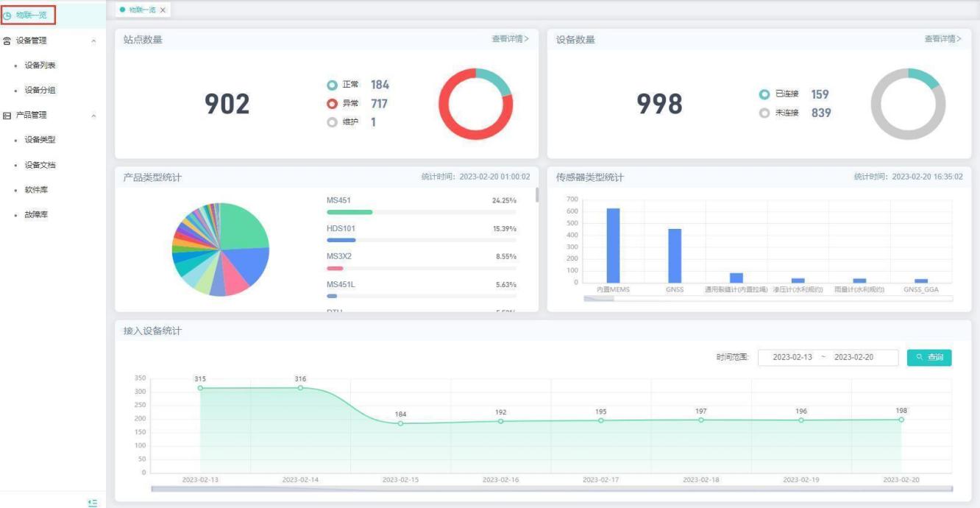Open 查看详情 for 设备数量
The image size is (980, 508).
pos(942,39)
